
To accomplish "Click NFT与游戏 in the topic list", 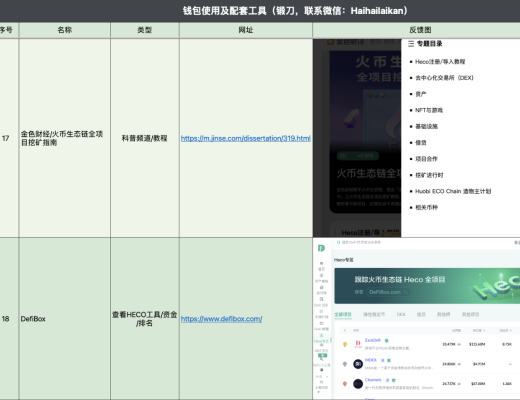I will point(429,110).
